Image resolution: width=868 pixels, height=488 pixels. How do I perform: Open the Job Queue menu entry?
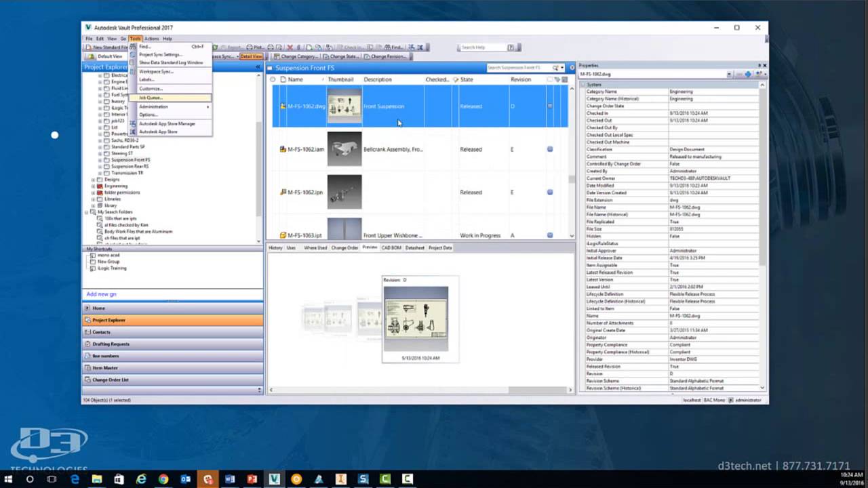coord(170,98)
